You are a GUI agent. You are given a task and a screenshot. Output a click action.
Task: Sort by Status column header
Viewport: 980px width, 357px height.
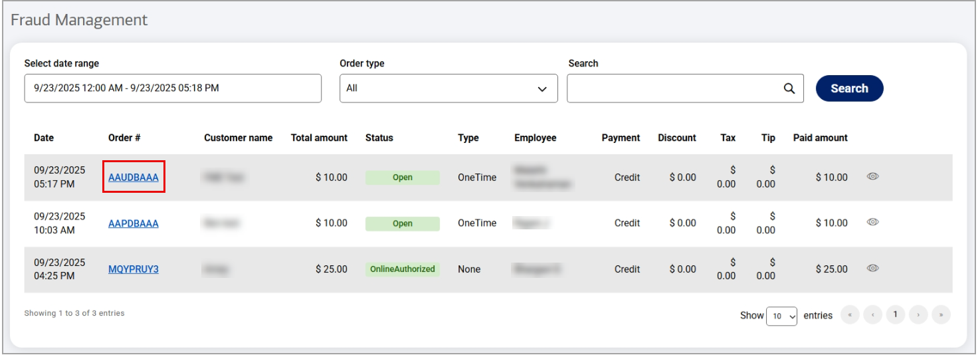[x=379, y=138]
